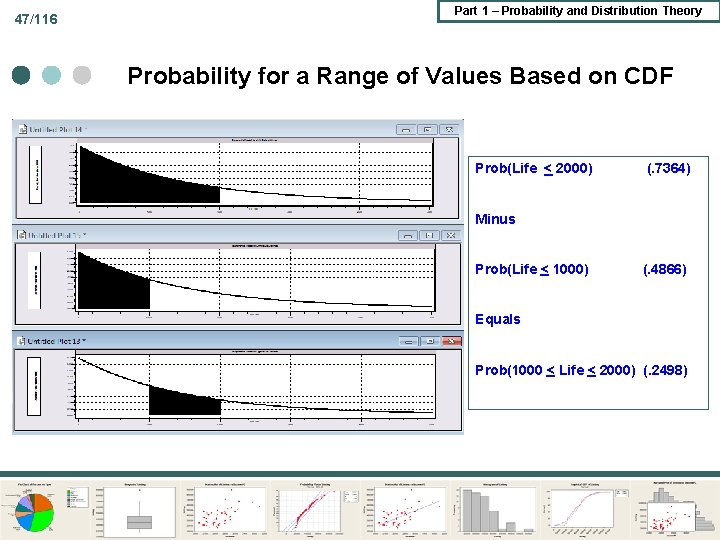Maximize the Untitled Plot 14 window
720x540 pixels.
click(428, 129)
